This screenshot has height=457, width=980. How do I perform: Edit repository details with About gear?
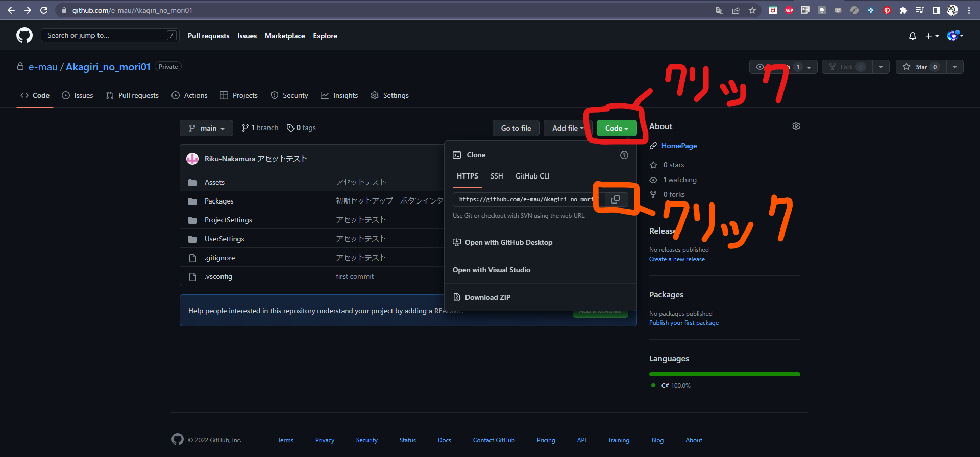(x=796, y=126)
